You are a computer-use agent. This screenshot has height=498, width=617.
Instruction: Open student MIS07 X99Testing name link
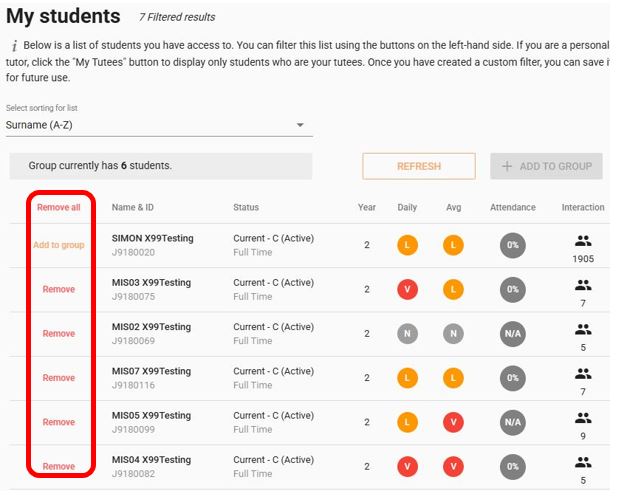151,371
